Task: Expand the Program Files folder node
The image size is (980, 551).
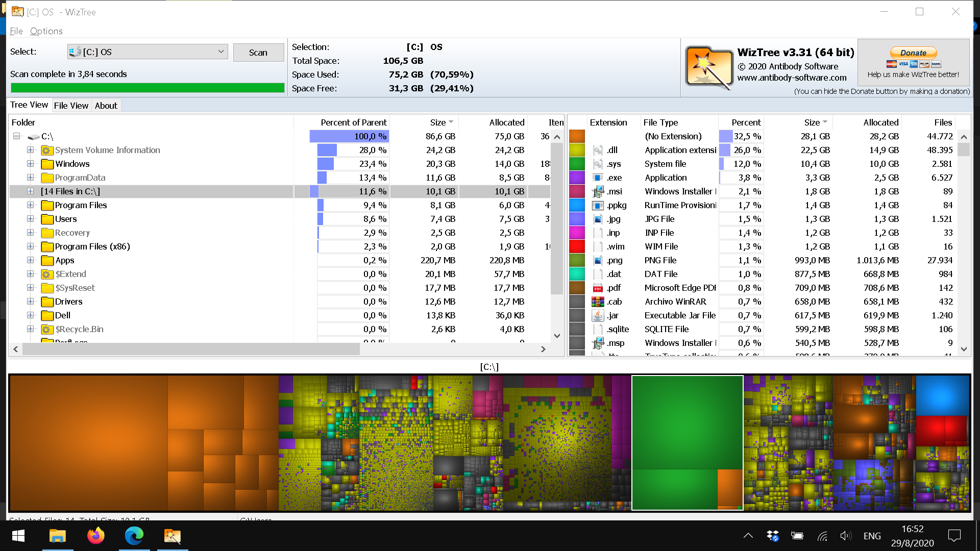Action: pos(31,205)
